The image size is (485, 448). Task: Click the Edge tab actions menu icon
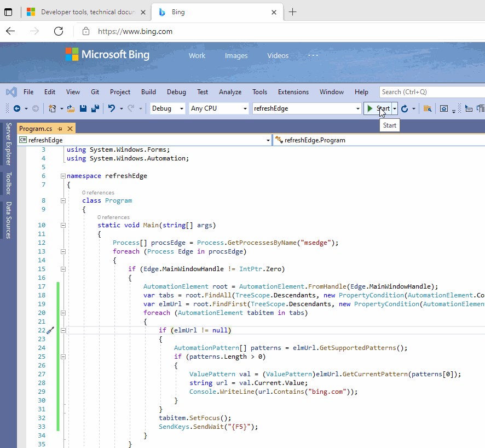click(8, 12)
